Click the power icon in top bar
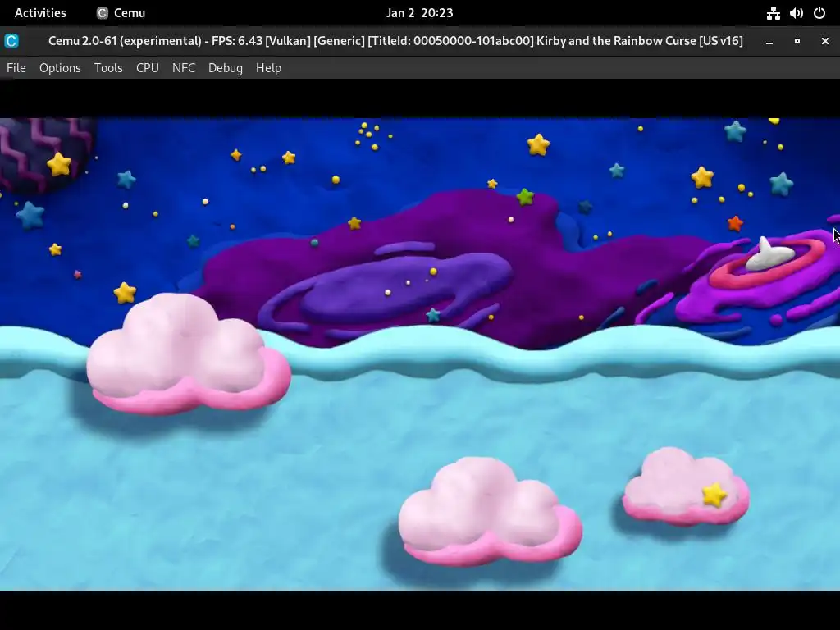 click(819, 13)
